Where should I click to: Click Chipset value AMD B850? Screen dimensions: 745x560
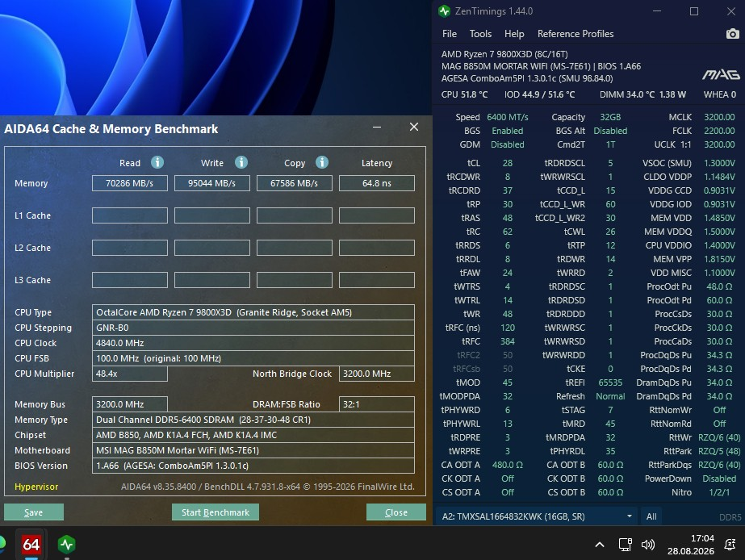(x=253, y=435)
